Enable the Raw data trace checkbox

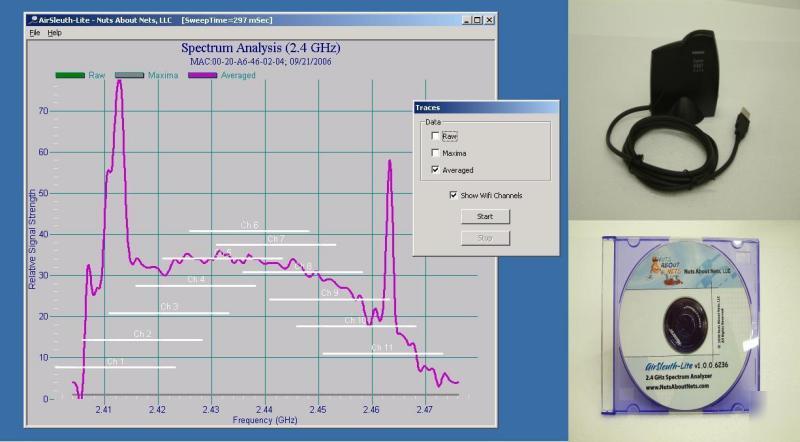[435, 136]
